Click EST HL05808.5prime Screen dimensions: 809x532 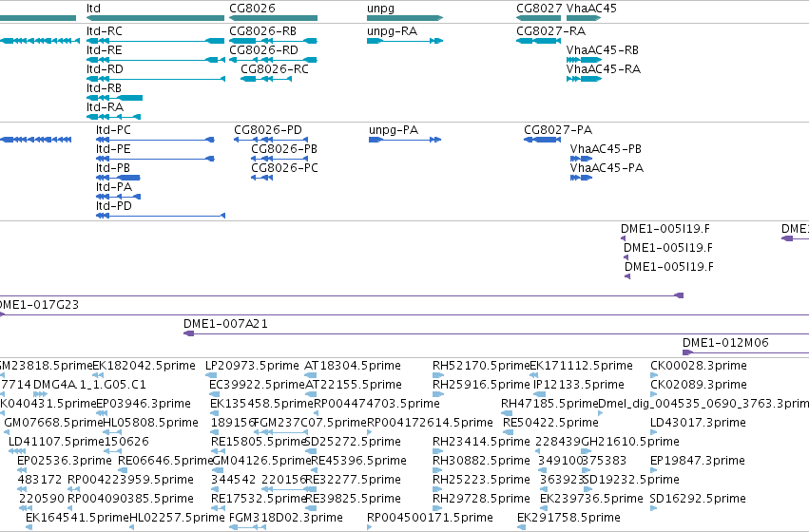pos(150,424)
